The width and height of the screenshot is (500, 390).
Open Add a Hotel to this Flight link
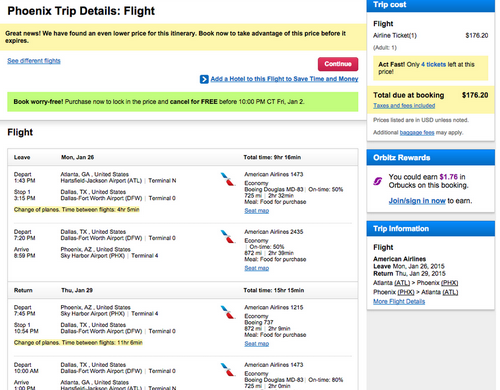(x=284, y=79)
